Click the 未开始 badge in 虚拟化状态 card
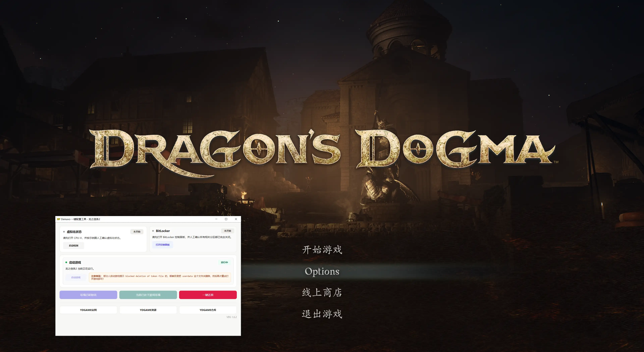Screen dimensions: 644x352 137,232
